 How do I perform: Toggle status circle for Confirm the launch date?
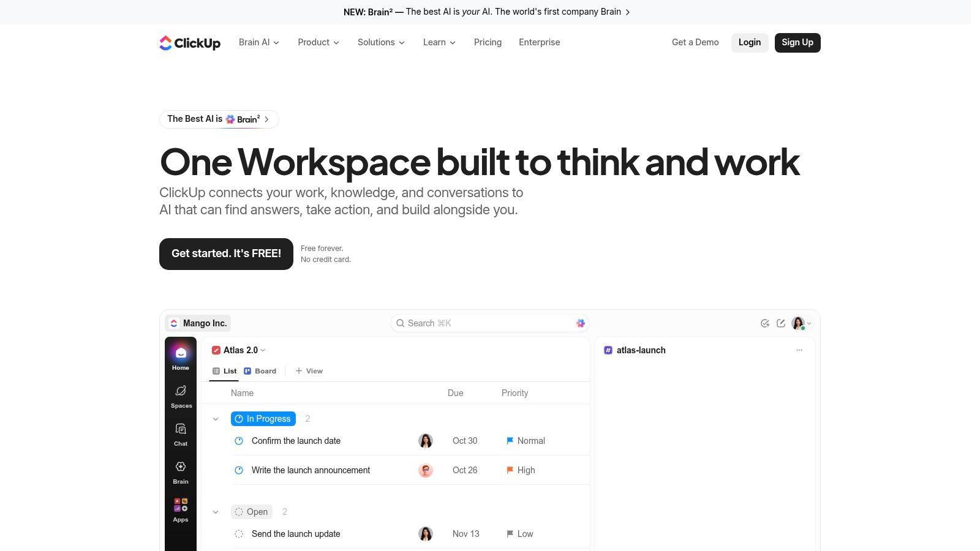tap(239, 441)
